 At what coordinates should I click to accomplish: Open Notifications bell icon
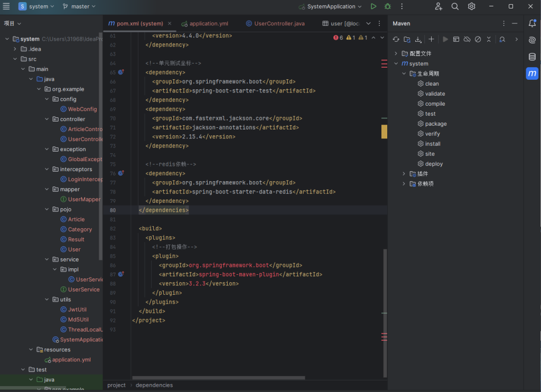pyautogui.click(x=532, y=23)
